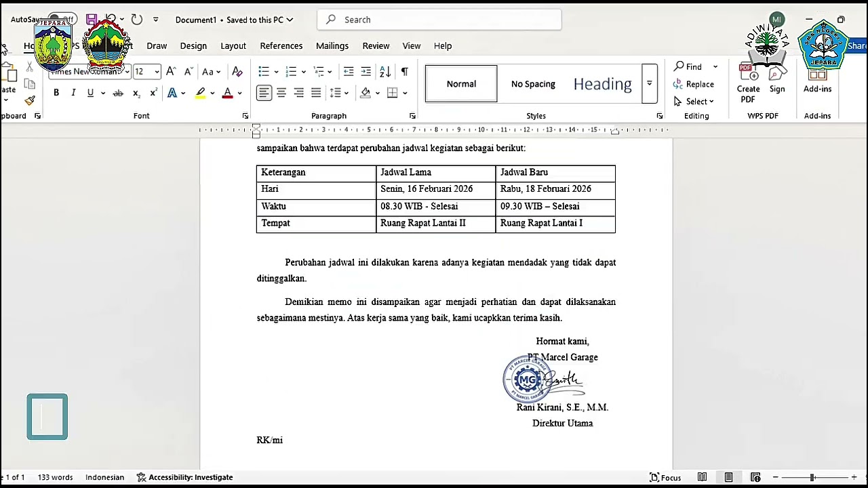Screen dimensions: 868x488
Task: Select Justify alignment
Action: (x=316, y=93)
